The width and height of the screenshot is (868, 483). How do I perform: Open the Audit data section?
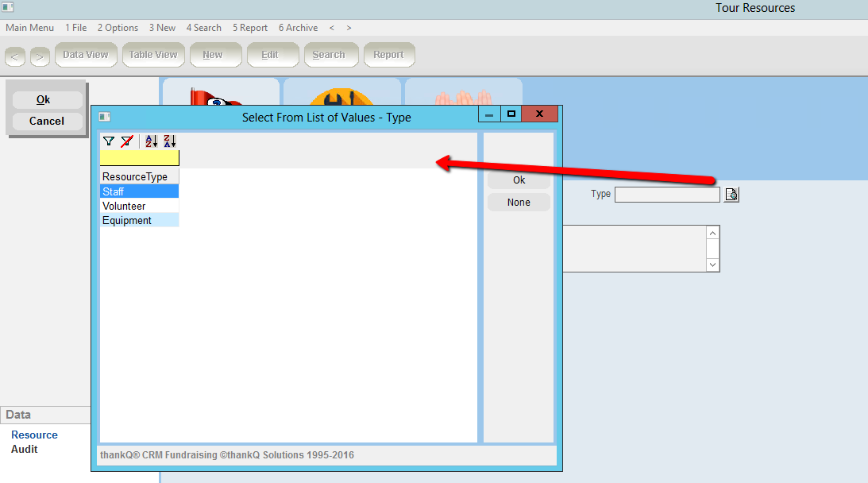pyautogui.click(x=25, y=450)
